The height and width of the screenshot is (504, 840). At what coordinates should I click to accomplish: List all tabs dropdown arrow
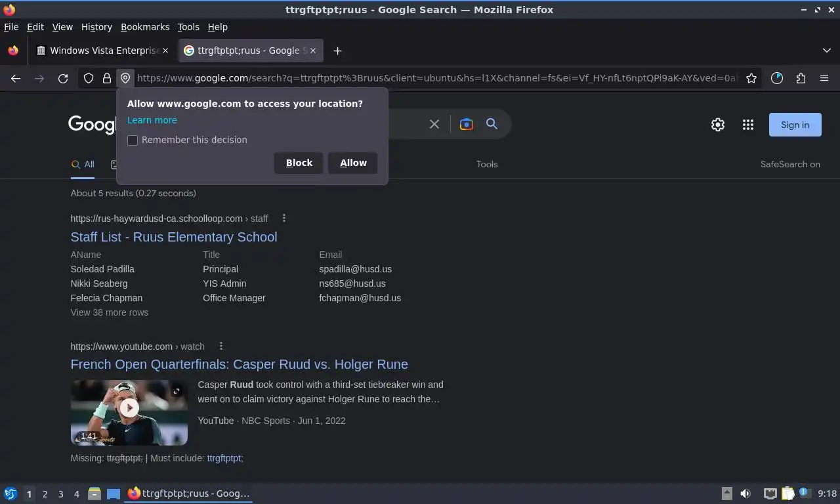(x=826, y=51)
